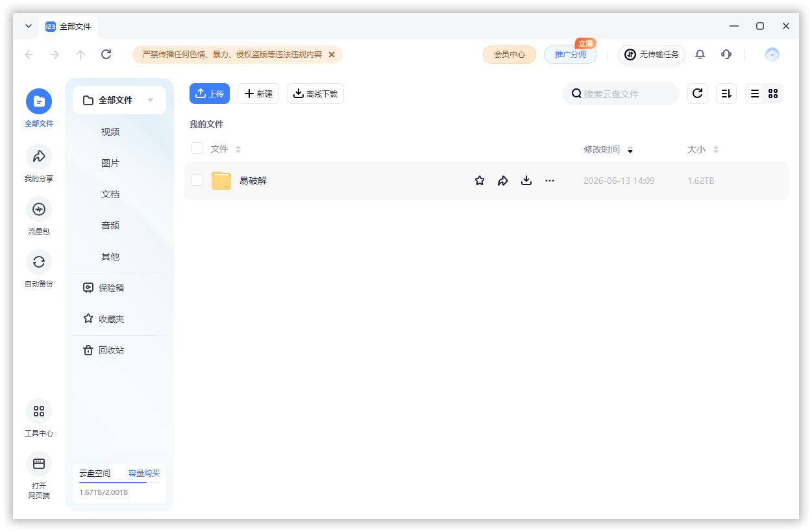Open the notifications bell
This screenshot has width=812, height=532.
coord(700,55)
